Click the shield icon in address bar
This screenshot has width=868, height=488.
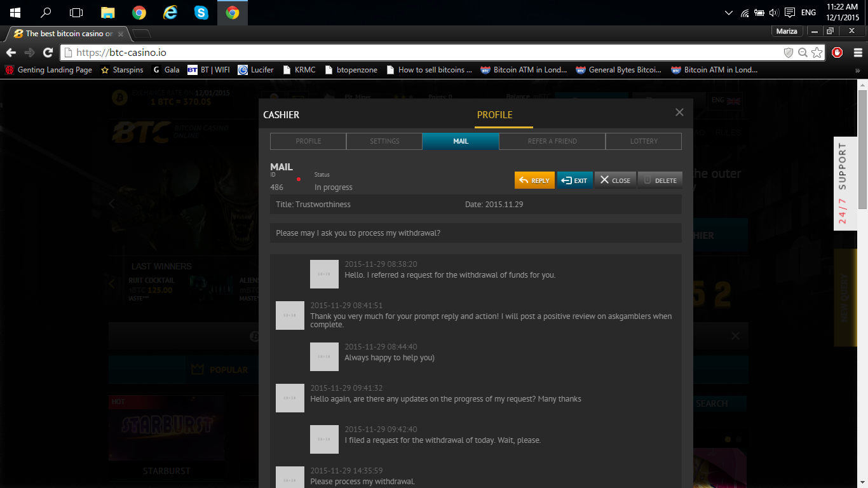point(789,53)
